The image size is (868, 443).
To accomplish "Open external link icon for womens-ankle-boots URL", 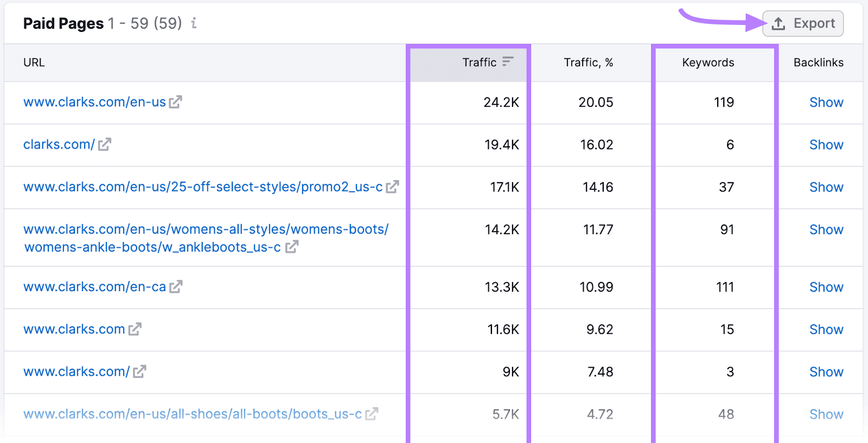I will [x=292, y=247].
